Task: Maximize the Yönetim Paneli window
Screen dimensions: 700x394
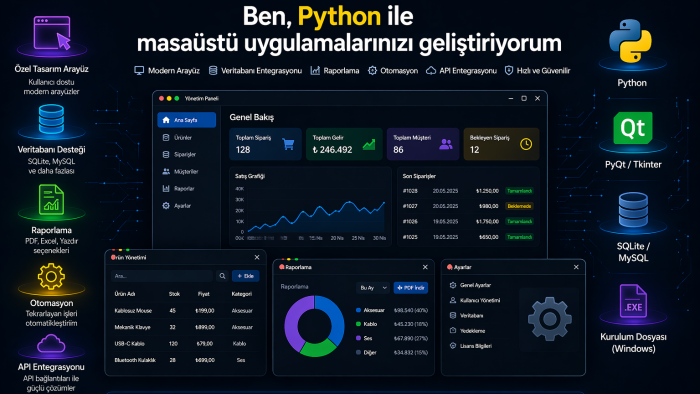Action: (524, 98)
